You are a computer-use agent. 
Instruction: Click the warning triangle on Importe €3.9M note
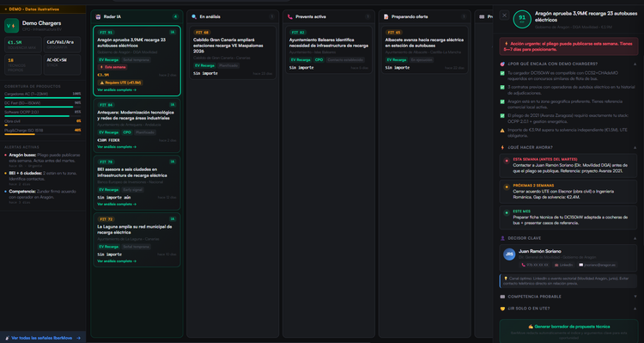(x=502, y=131)
